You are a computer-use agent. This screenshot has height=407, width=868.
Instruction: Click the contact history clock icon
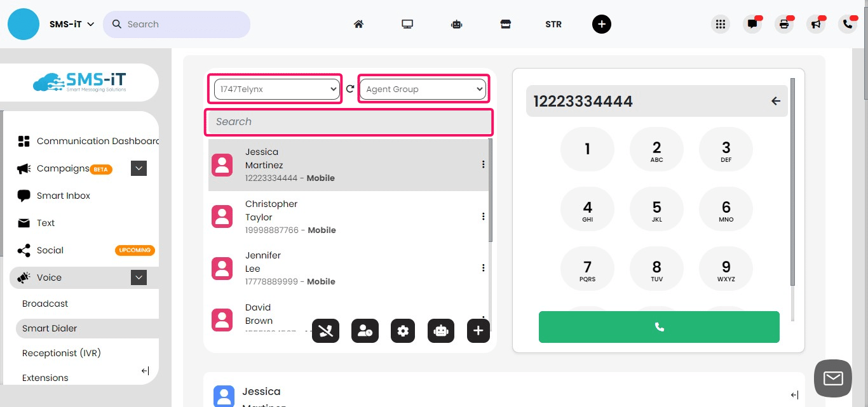coord(365,331)
